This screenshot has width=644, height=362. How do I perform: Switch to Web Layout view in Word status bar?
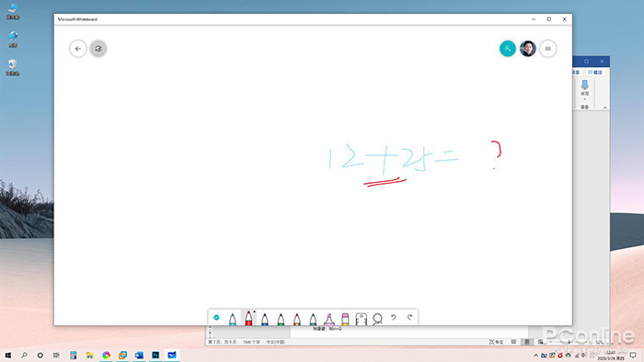pyautogui.click(x=540, y=342)
